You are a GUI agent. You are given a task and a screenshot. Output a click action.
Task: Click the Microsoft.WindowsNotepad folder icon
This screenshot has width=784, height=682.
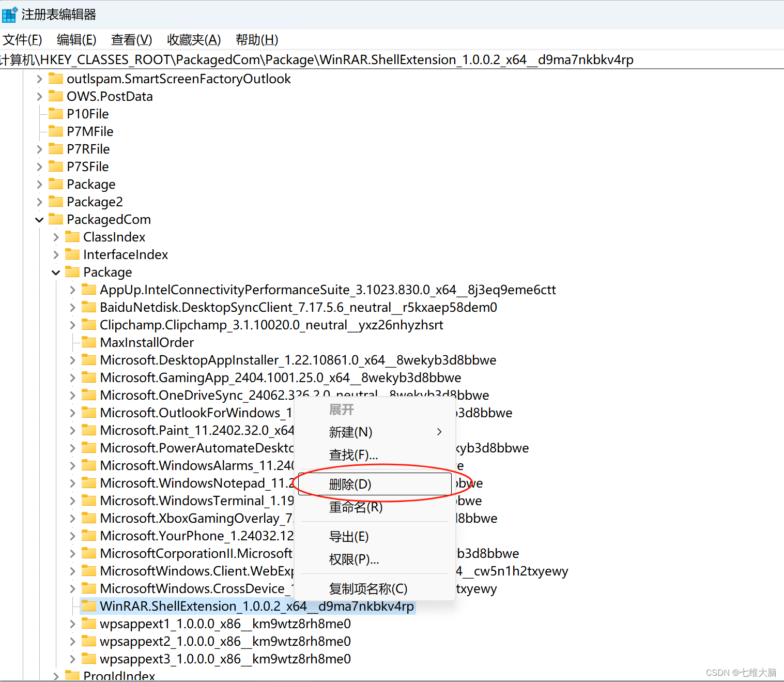pos(89,482)
